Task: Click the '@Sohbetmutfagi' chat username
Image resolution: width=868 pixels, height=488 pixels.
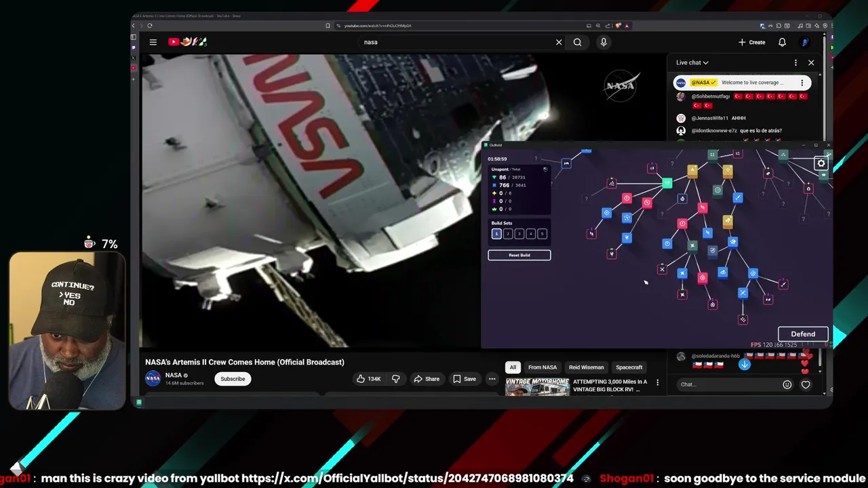Action: click(x=711, y=97)
